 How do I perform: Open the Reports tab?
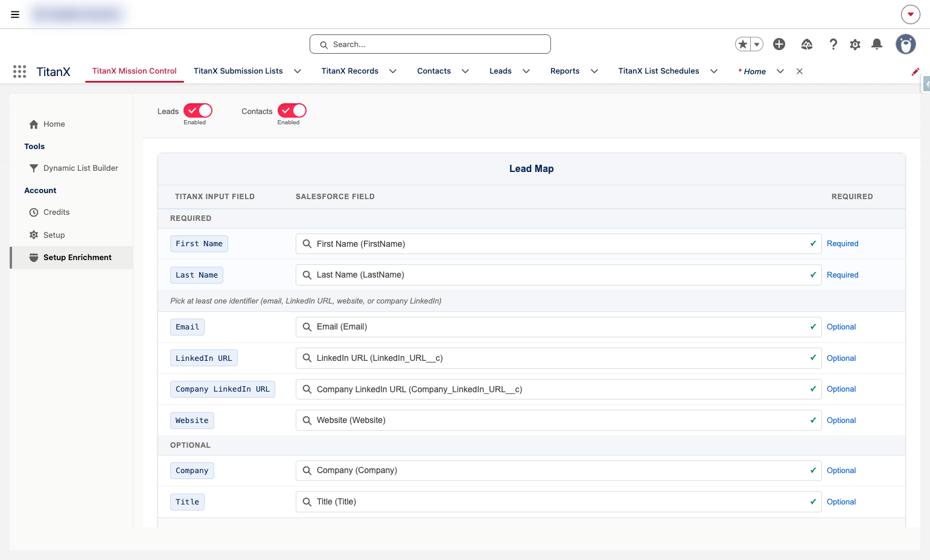click(x=565, y=71)
